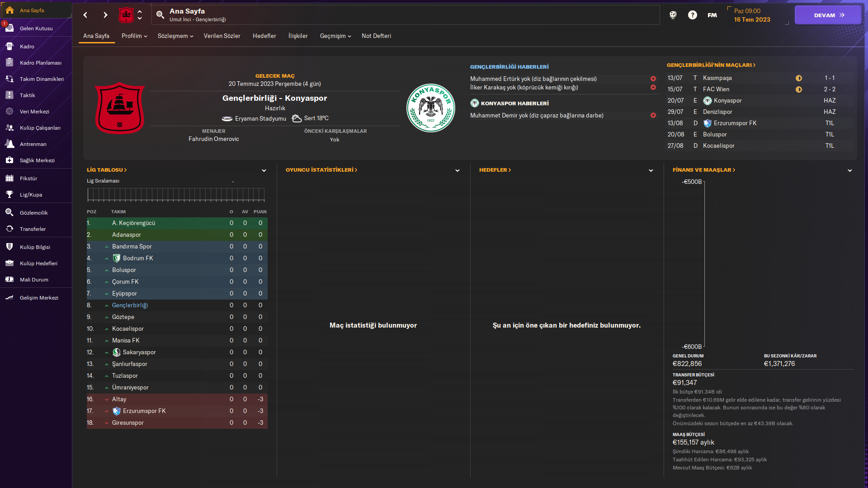Open Kadro Planlaması icon in sidebar
This screenshot has height=488, width=868.
9,62
